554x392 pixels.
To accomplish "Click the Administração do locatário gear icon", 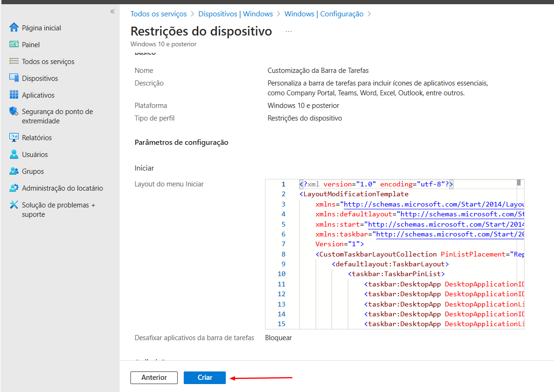I will pos(14,188).
